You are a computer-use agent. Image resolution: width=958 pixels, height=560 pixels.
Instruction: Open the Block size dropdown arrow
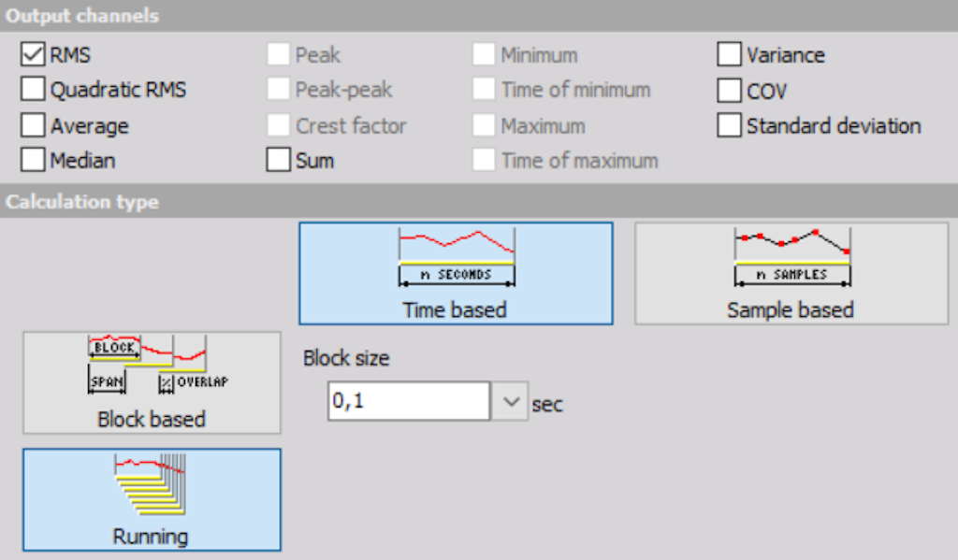(x=510, y=401)
